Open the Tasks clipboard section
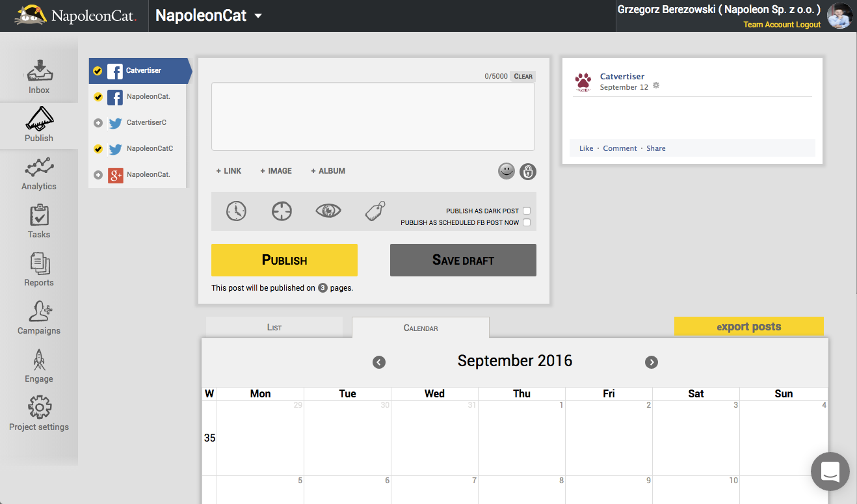This screenshot has height=504, width=857. [x=39, y=221]
